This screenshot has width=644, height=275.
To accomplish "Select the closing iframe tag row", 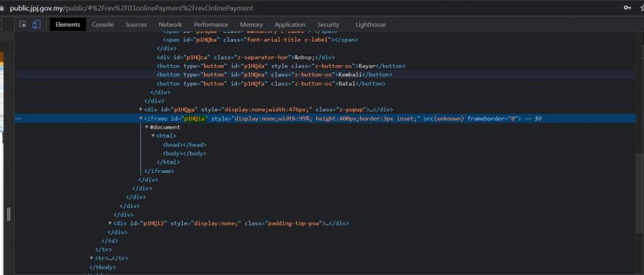I will pyautogui.click(x=159, y=171).
